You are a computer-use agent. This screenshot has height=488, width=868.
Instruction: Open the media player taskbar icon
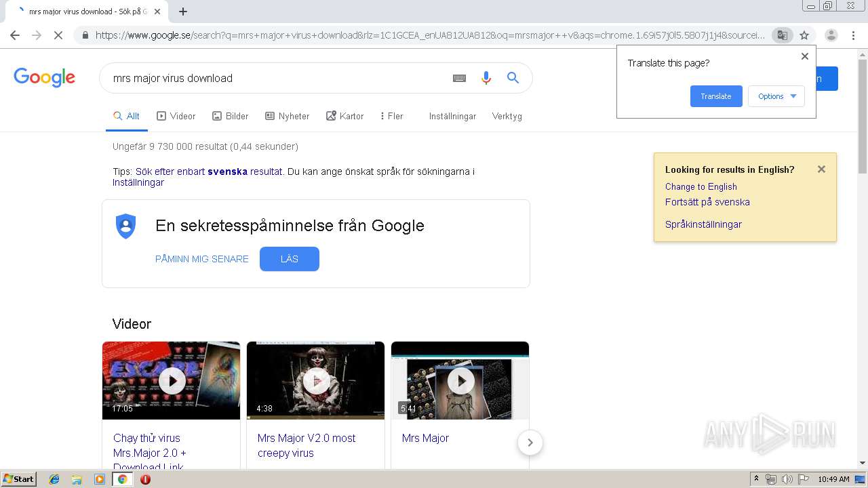coord(100,479)
